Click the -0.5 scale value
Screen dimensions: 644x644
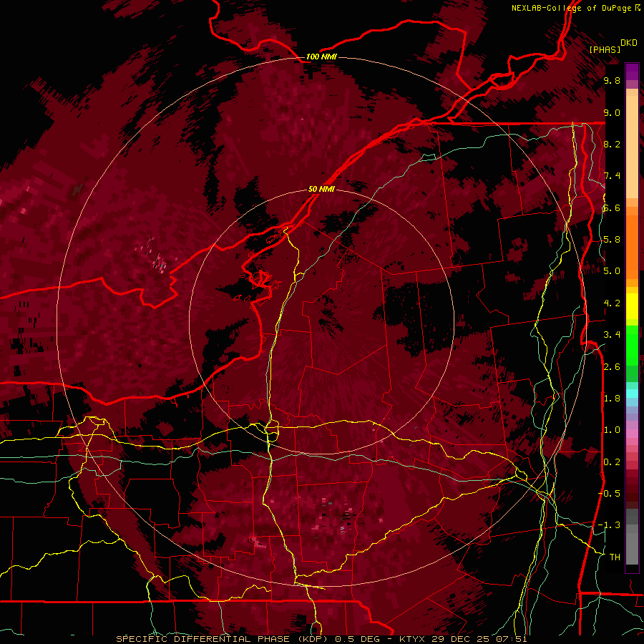[609, 494]
